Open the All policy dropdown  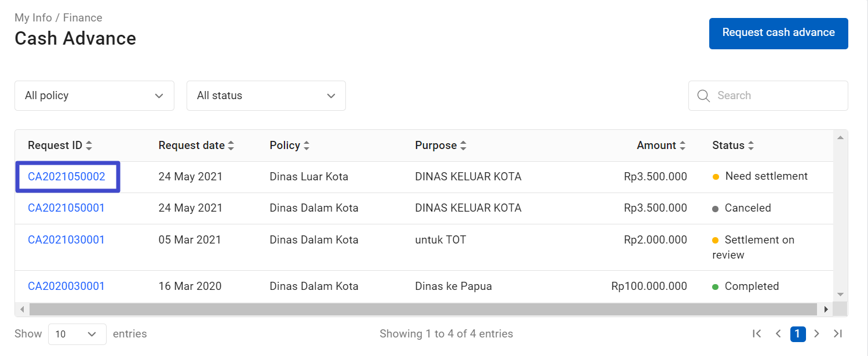point(94,95)
